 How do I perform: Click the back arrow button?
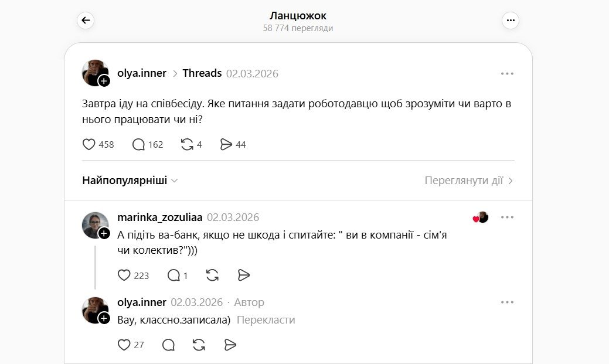tap(86, 21)
